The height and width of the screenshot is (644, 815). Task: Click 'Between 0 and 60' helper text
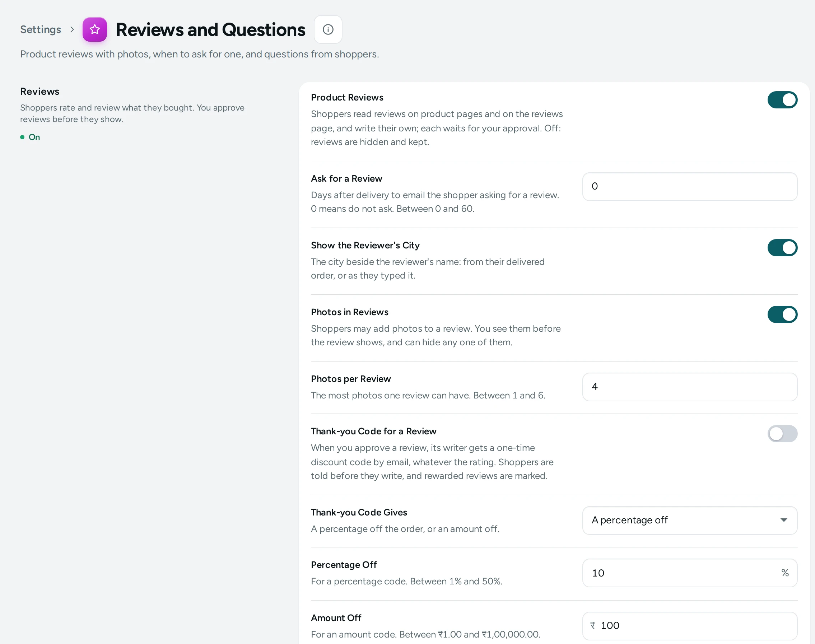435,209
